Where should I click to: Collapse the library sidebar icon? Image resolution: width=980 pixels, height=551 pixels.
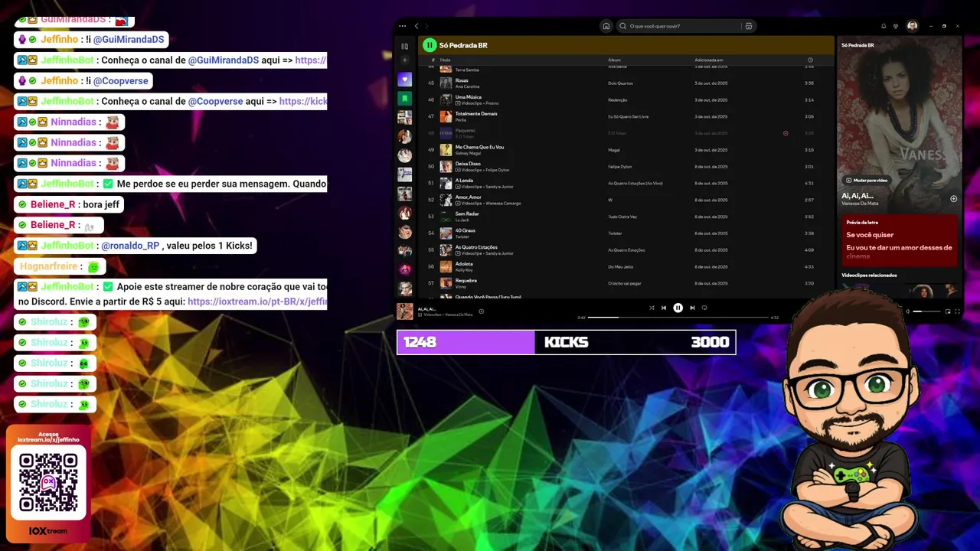click(405, 46)
